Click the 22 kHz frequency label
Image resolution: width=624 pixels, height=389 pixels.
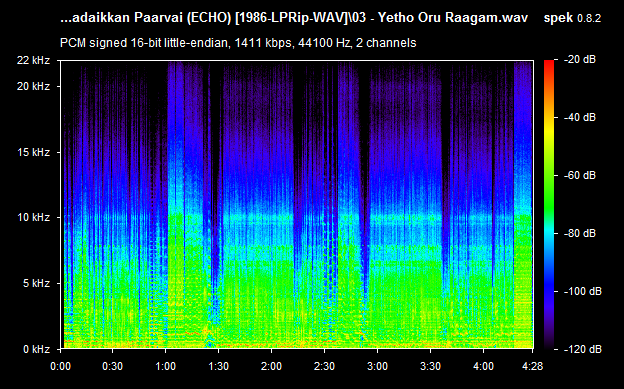pyautogui.click(x=33, y=60)
